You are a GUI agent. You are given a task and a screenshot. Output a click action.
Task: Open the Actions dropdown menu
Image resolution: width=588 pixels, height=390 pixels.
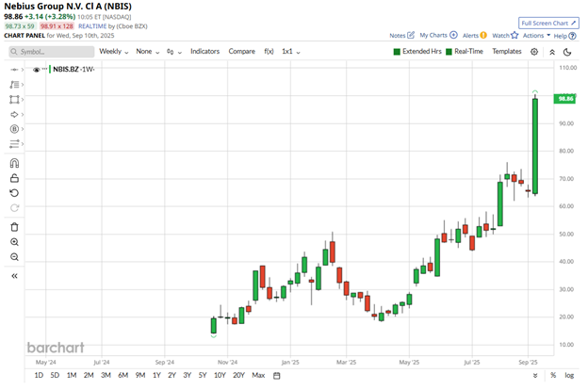(534, 36)
